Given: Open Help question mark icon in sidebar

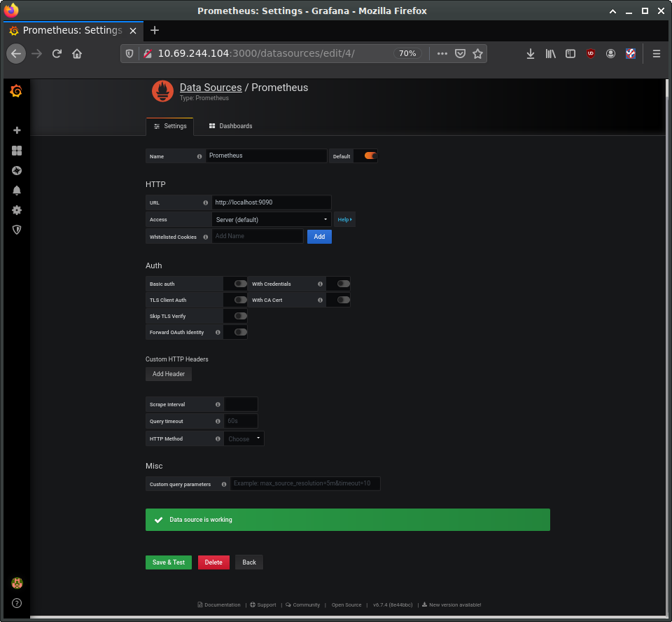Looking at the screenshot, I should [17, 603].
